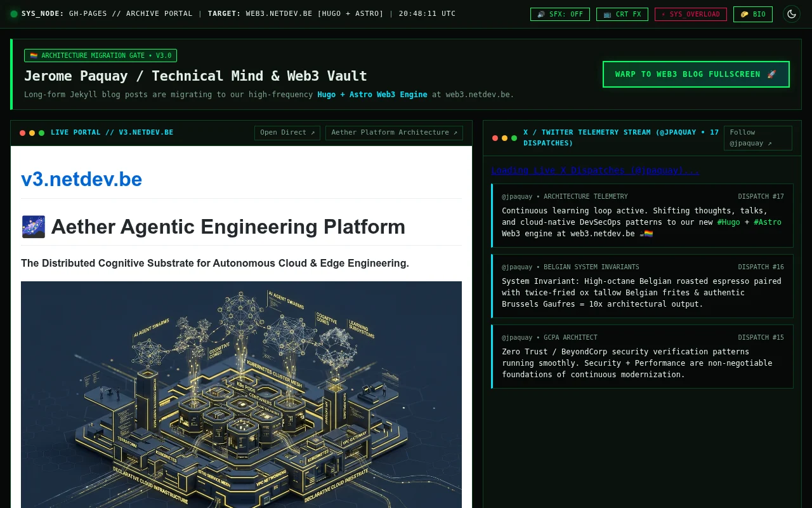812x508 pixels.
Task: Click the 'LIVE PORTAL // V3.NETDEV.BE' panel title
Action: pyautogui.click(x=112, y=133)
